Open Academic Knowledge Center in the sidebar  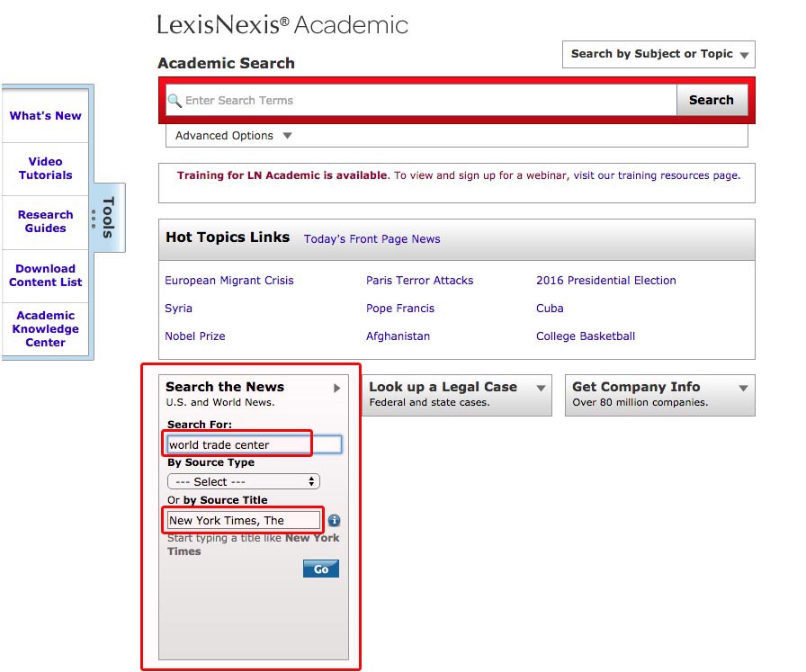(x=45, y=329)
